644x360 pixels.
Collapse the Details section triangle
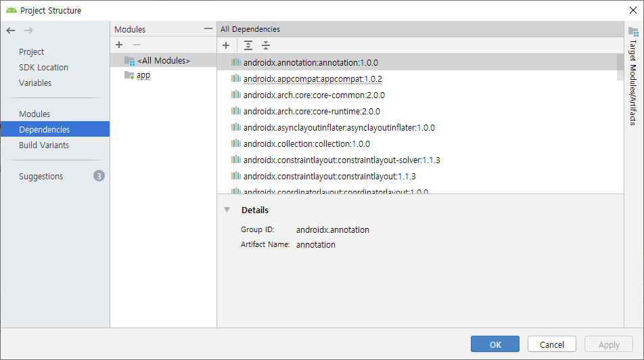pyautogui.click(x=227, y=210)
